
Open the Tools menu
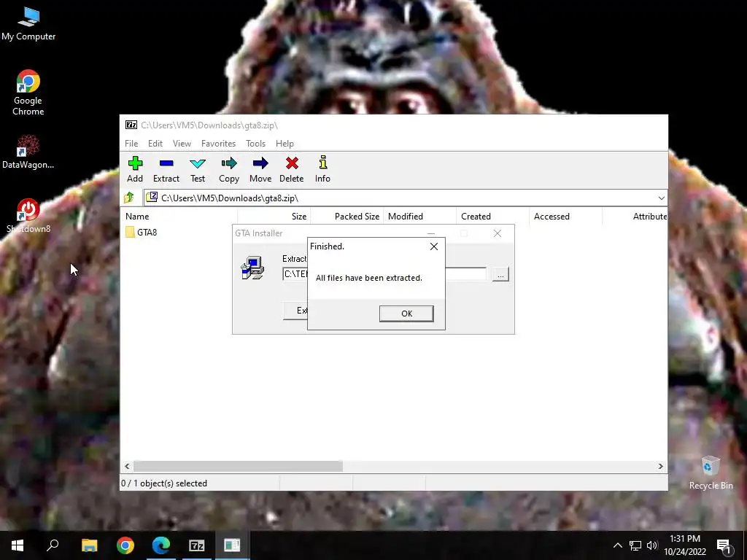tap(256, 144)
